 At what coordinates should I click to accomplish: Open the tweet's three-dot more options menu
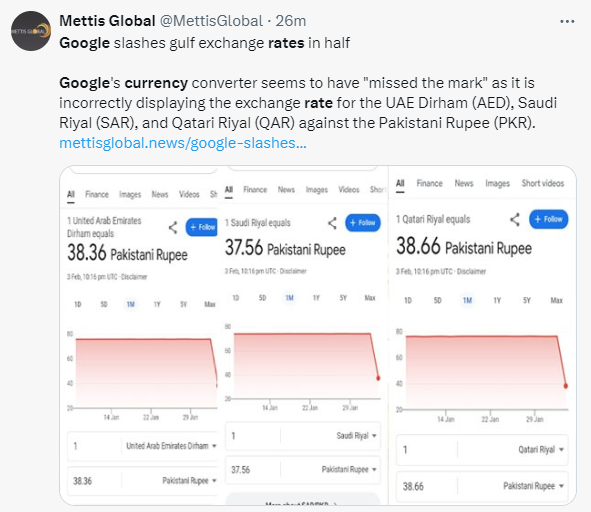click(x=567, y=21)
